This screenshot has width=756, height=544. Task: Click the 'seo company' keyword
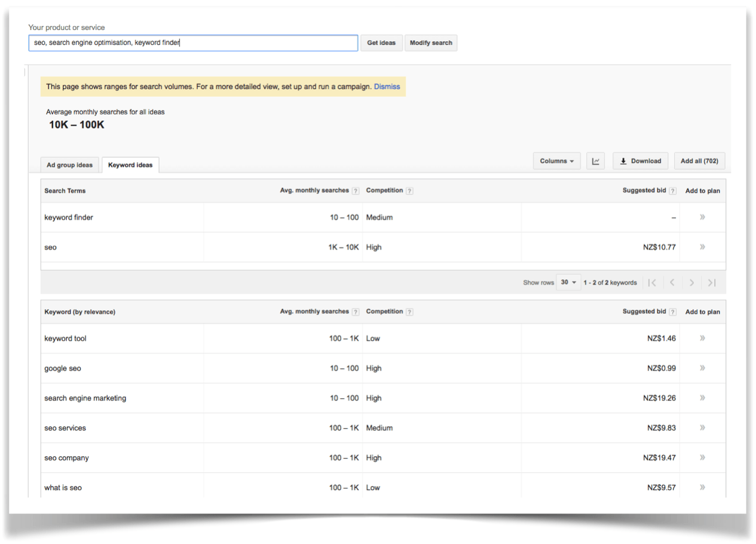(x=66, y=458)
